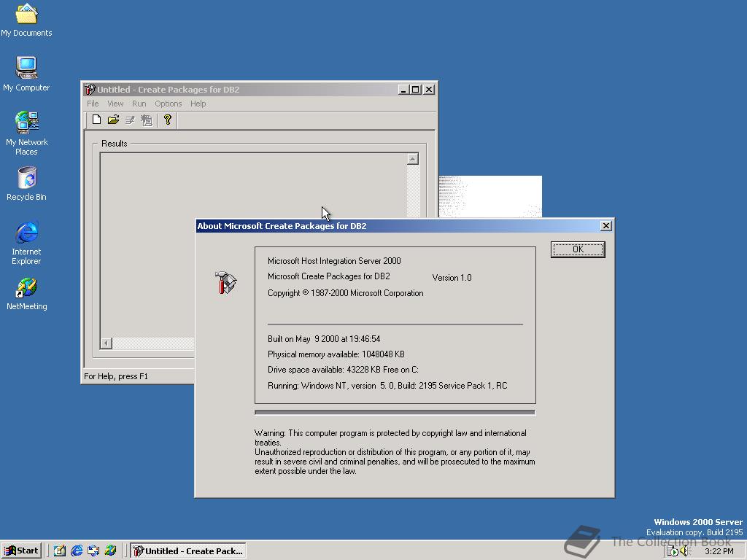This screenshot has width=747, height=560.
Task: Click 'Microsoft Host Integration Server 2000' text
Action: [334, 261]
